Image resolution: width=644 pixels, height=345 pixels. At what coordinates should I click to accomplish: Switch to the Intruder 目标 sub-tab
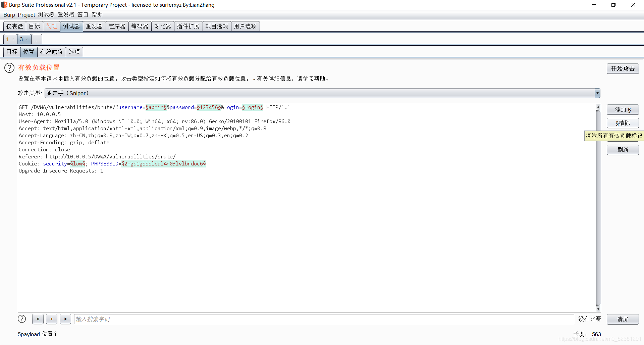coord(12,52)
